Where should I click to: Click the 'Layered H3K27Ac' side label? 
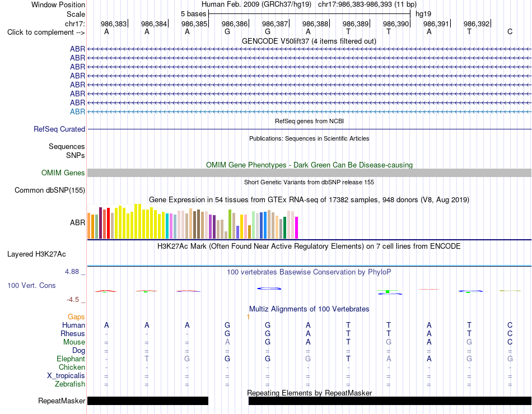click(x=36, y=254)
